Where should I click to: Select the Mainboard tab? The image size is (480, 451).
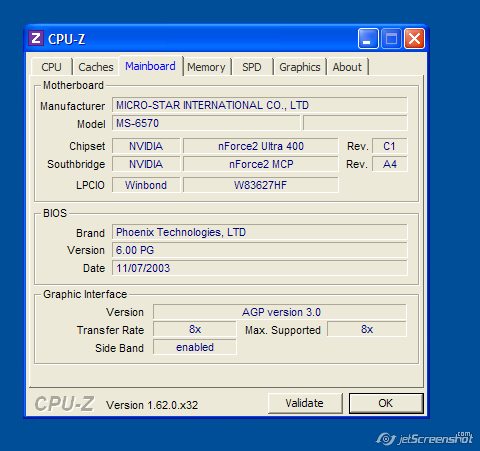click(x=150, y=66)
